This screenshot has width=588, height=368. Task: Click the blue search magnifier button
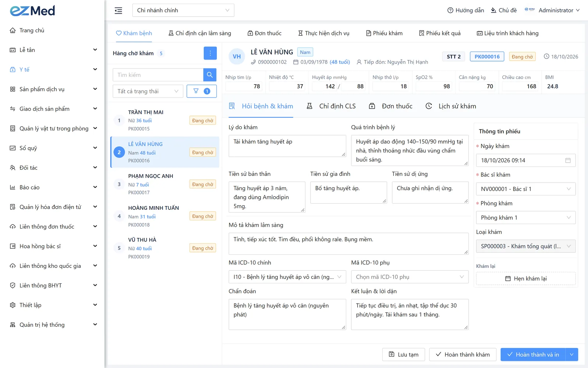210,75
